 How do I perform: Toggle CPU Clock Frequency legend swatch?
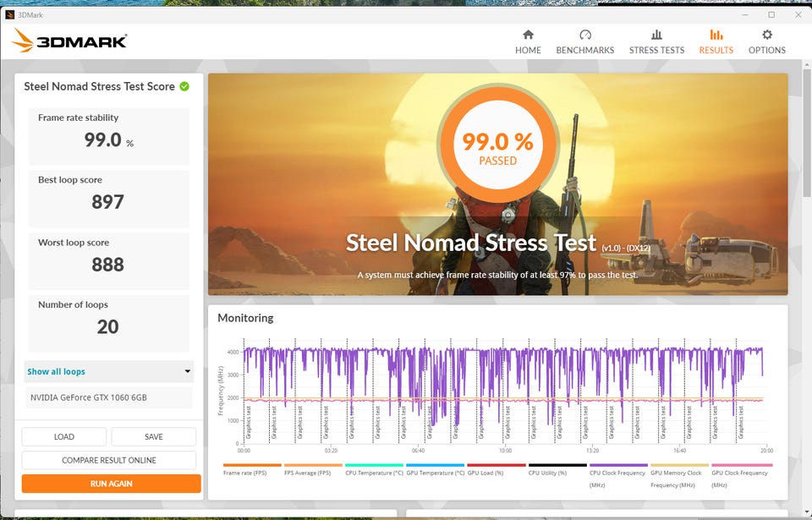[x=618, y=465]
